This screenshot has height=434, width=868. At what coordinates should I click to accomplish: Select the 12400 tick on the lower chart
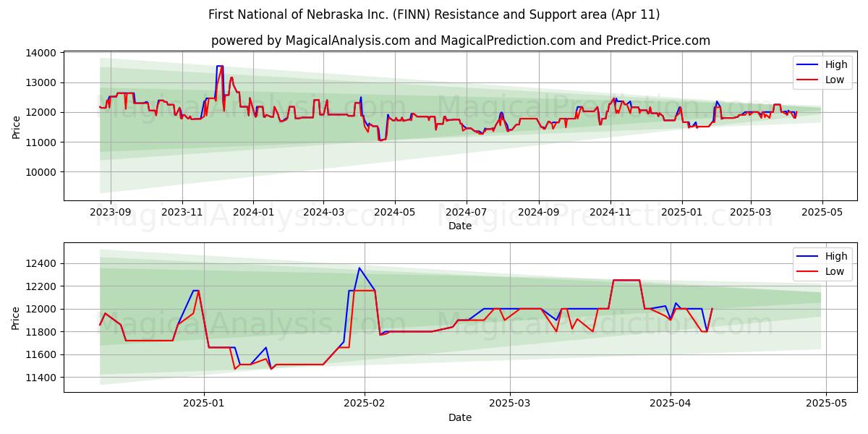pos(42,263)
